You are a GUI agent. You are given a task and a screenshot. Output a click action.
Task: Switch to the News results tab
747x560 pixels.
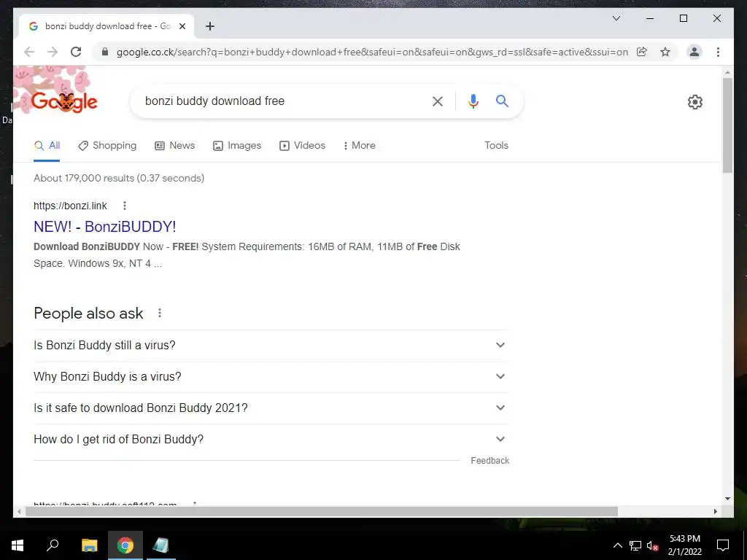click(x=175, y=146)
